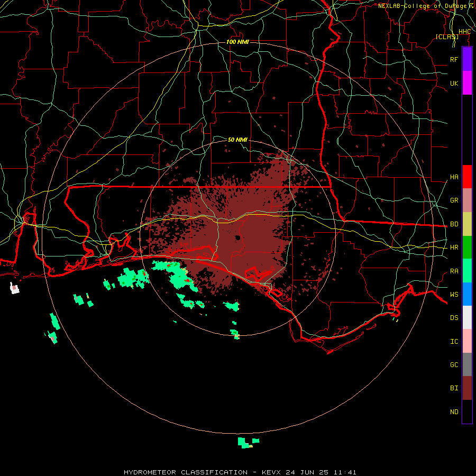This screenshot has height=476, width=476.
Task: Click the RF purple legend swatch
Action: (x=467, y=59)
